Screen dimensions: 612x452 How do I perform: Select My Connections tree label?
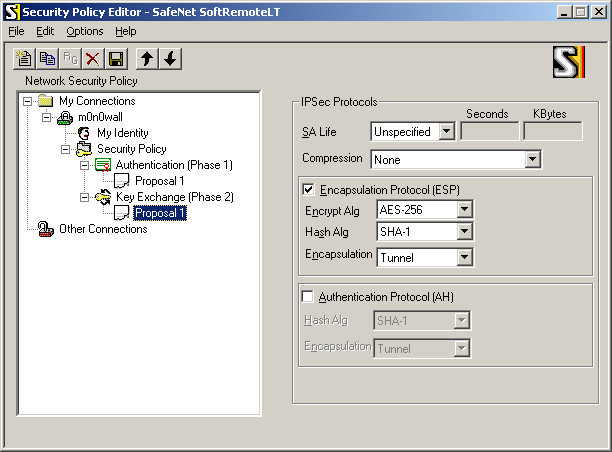pyautogui.click(x=97, y=101)
